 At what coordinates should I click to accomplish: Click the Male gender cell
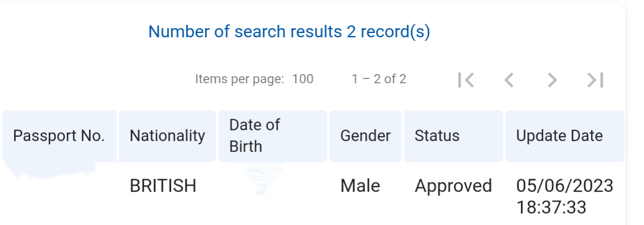click(x=360, y=186)
